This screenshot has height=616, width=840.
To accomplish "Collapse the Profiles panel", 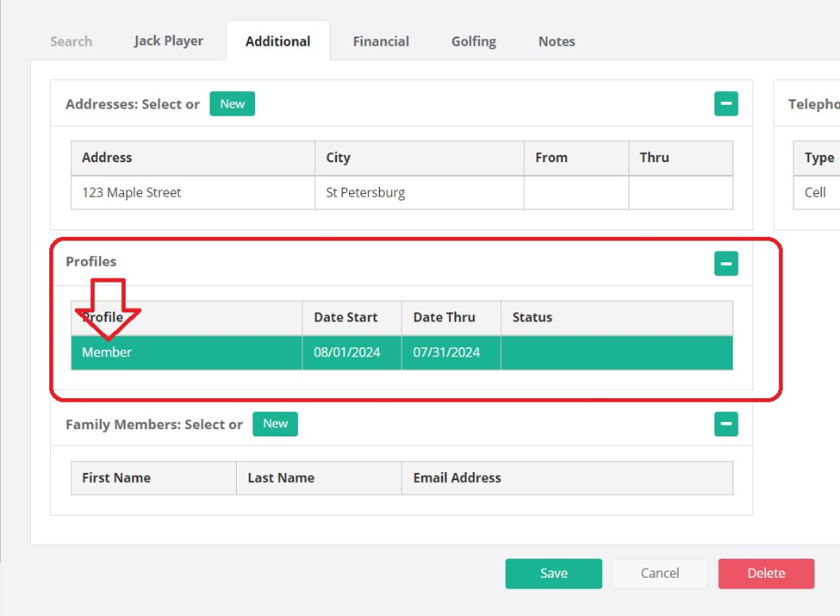I will pyautogui.click(x=726, y=264).
